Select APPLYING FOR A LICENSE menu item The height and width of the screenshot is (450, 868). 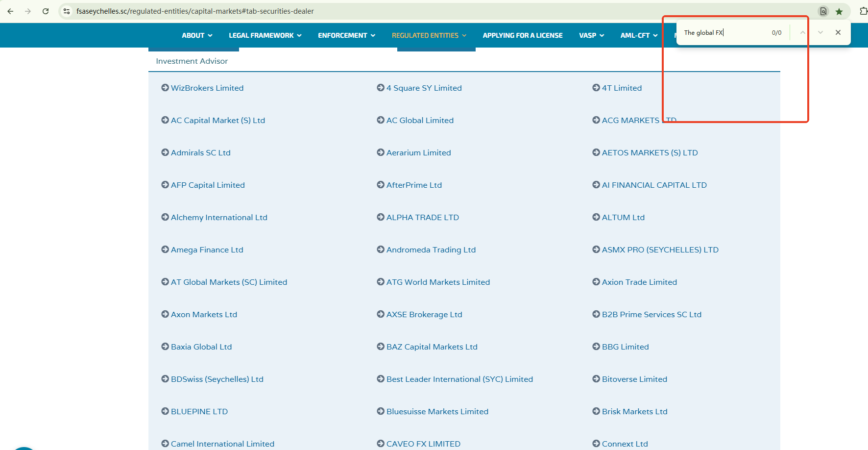(522, 35)
